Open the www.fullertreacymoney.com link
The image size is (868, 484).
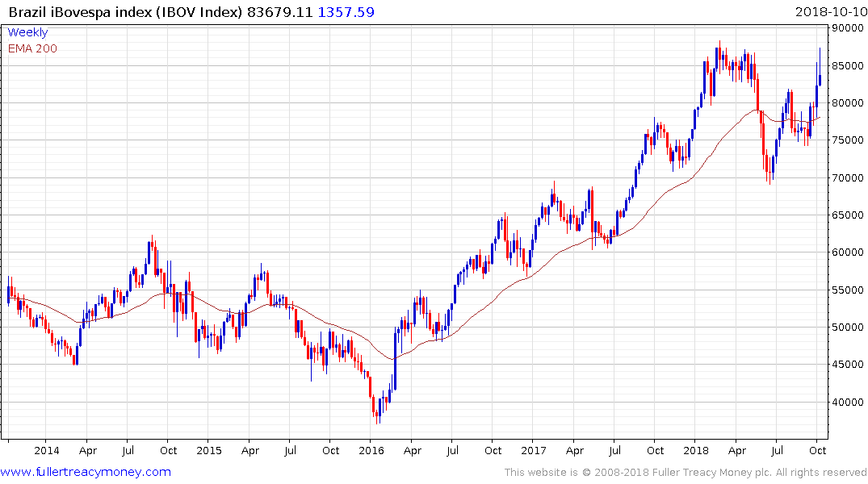tap(86, 472)
